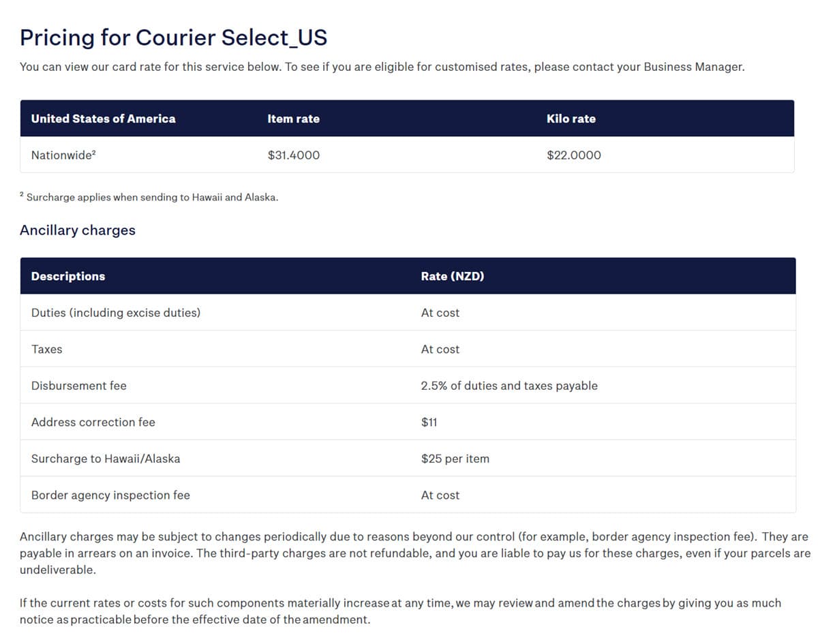The image size is (818, 644).
Task: Select the 'Descriptions' table header
Action: click(68, 276)
